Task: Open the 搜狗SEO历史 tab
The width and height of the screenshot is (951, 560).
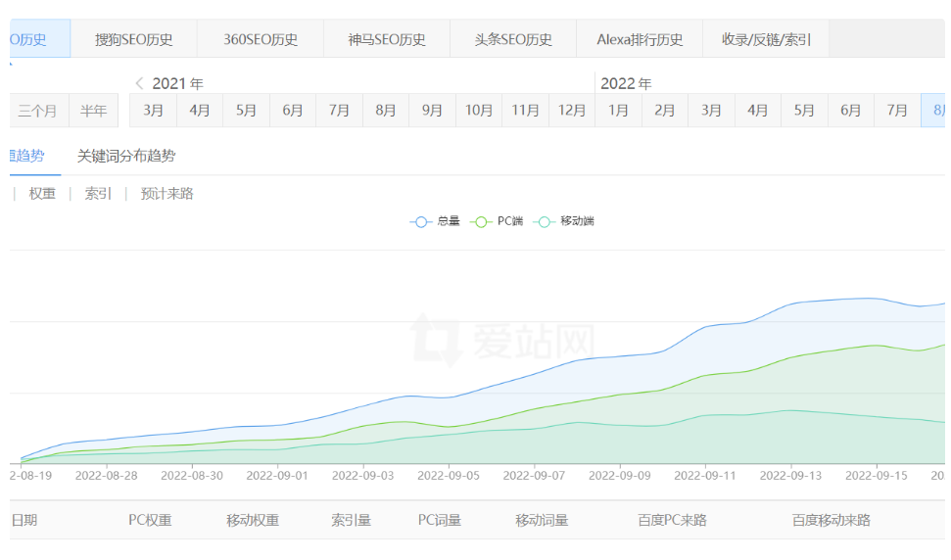Action: [134, 39]
